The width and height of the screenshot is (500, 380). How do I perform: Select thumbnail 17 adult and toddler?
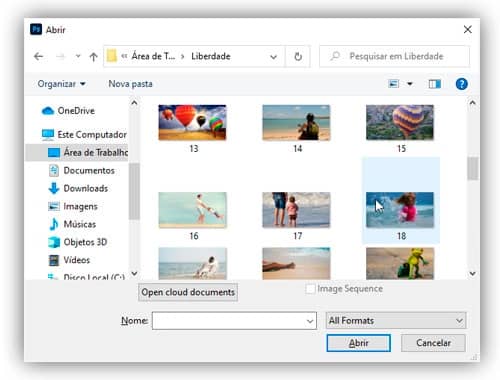point(296,210)
